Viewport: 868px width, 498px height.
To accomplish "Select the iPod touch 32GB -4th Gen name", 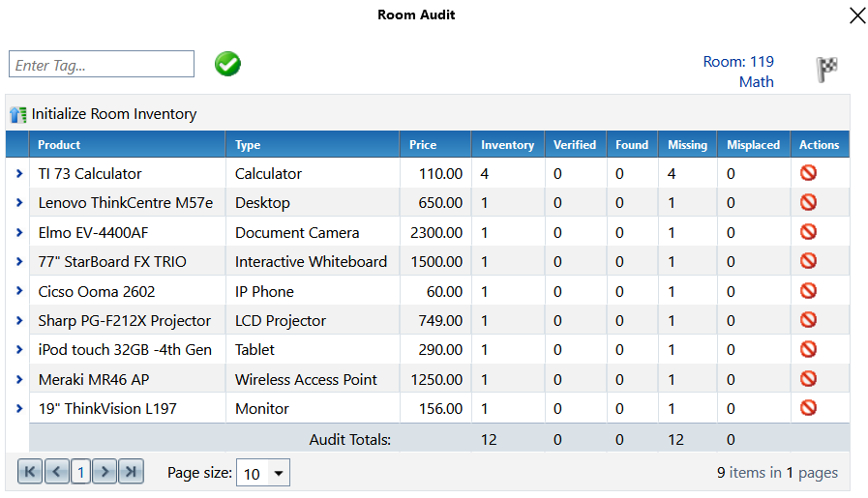I will coord(125,350).
